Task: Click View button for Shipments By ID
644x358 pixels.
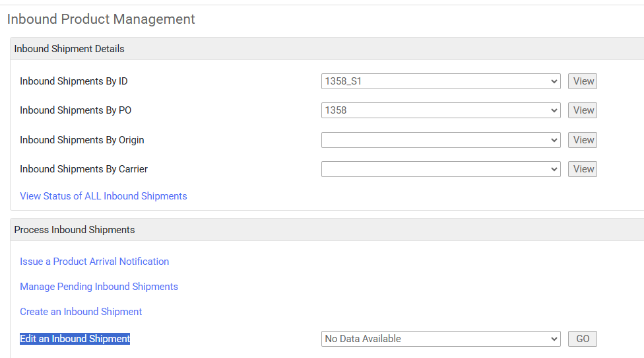Action: pos(583,81)
